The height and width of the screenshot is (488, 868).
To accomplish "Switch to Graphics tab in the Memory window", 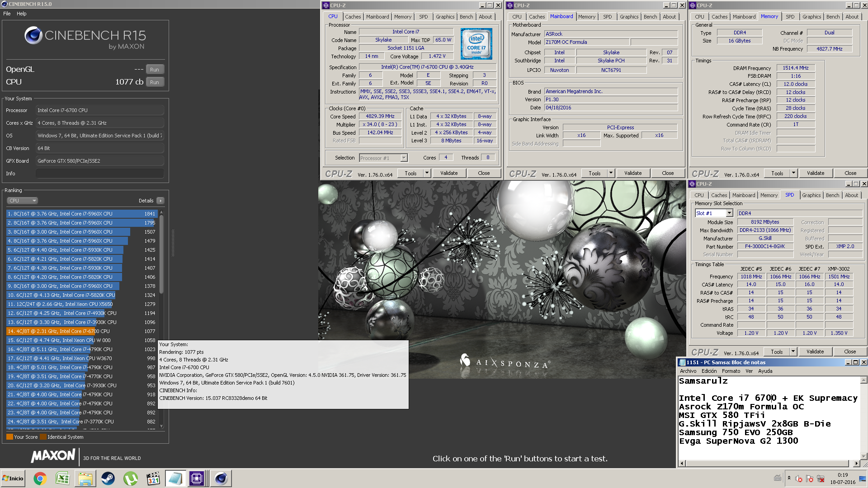I will click(x=811, y=17).
